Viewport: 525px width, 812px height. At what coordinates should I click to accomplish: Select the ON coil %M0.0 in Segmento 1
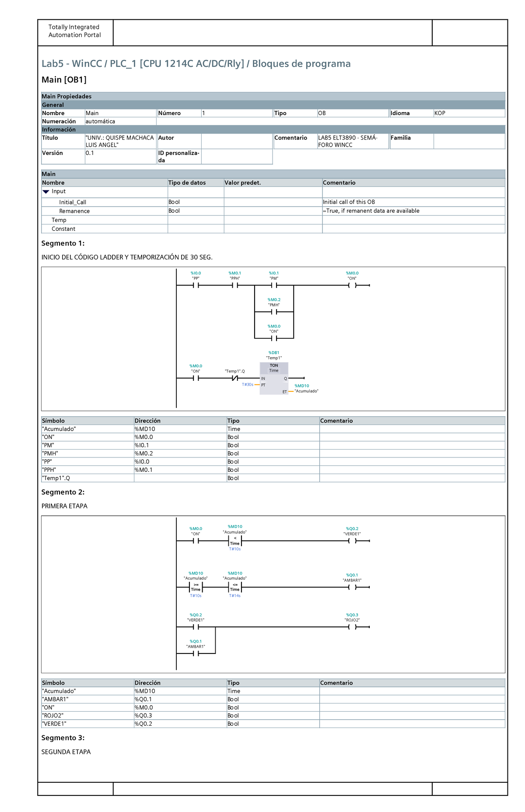[x=352, y=285]
